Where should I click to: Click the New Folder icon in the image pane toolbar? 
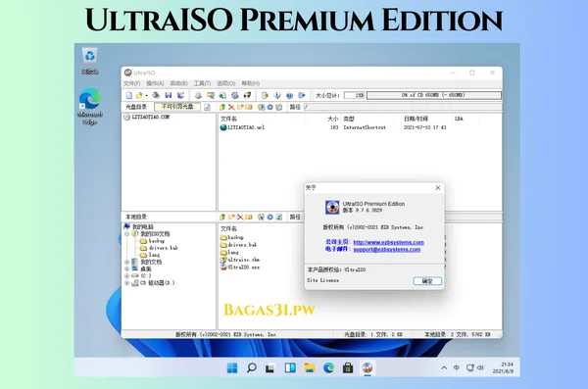point(240,107)
